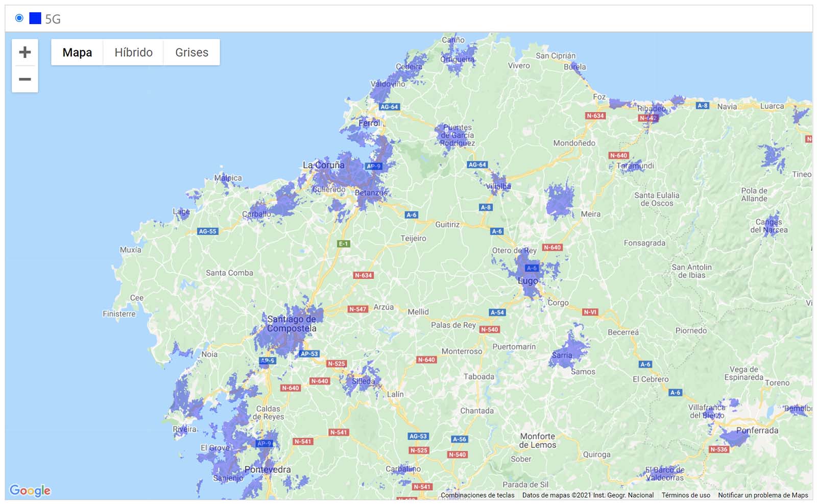This screenshot has height=504, width=817.
Task: Open the Términos de uso link
Action: coord(686,495)
